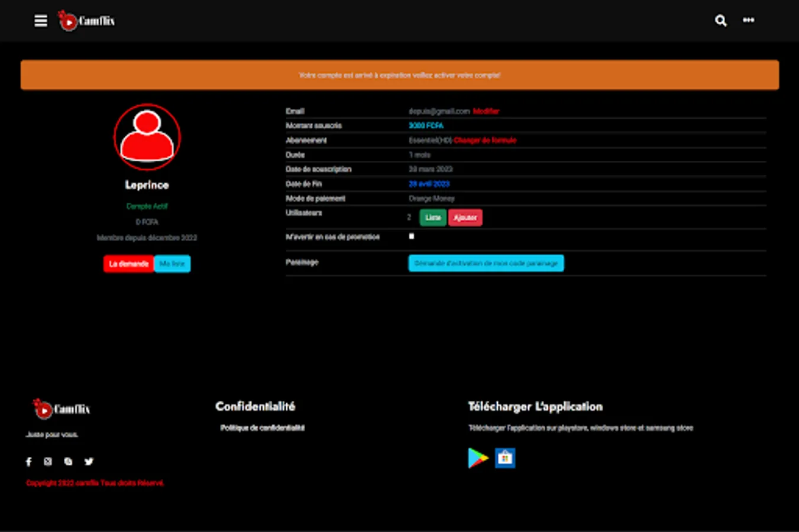The height and width of the screenshot is (532, 799).
Task: Click the orange account expiration banner
Action: coord(399,75)
